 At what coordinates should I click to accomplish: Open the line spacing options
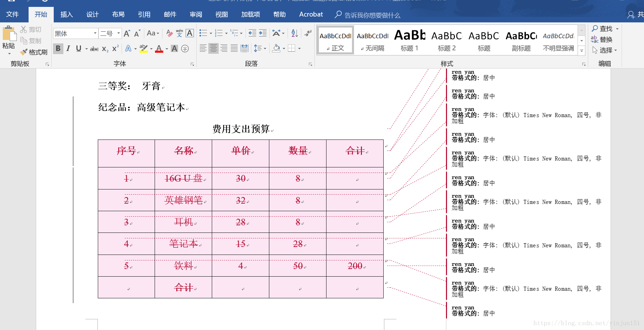point(260,49)
